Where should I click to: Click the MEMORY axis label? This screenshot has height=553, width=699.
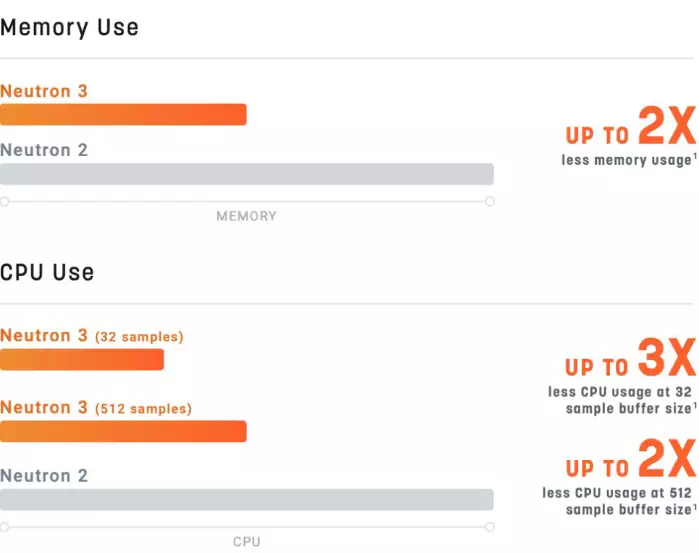point(247,216)
